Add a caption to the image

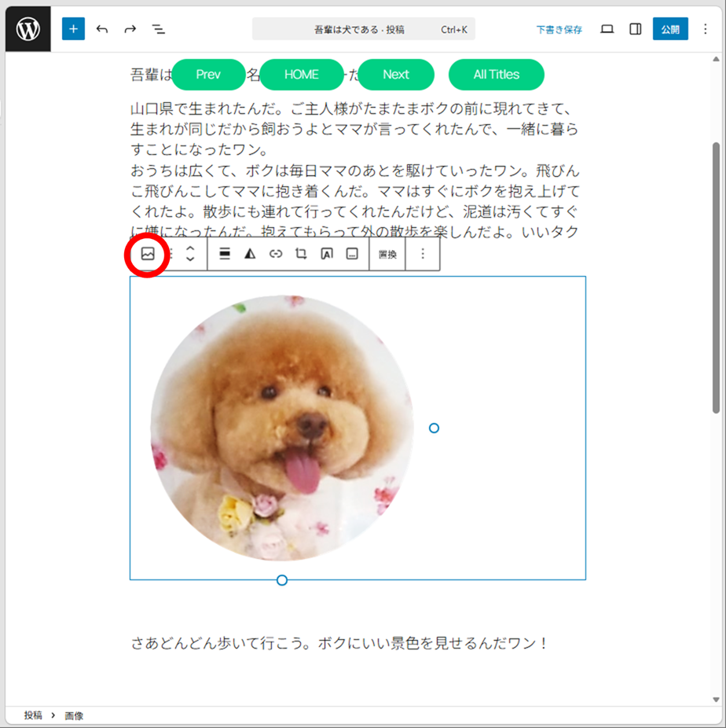[352, 254]
